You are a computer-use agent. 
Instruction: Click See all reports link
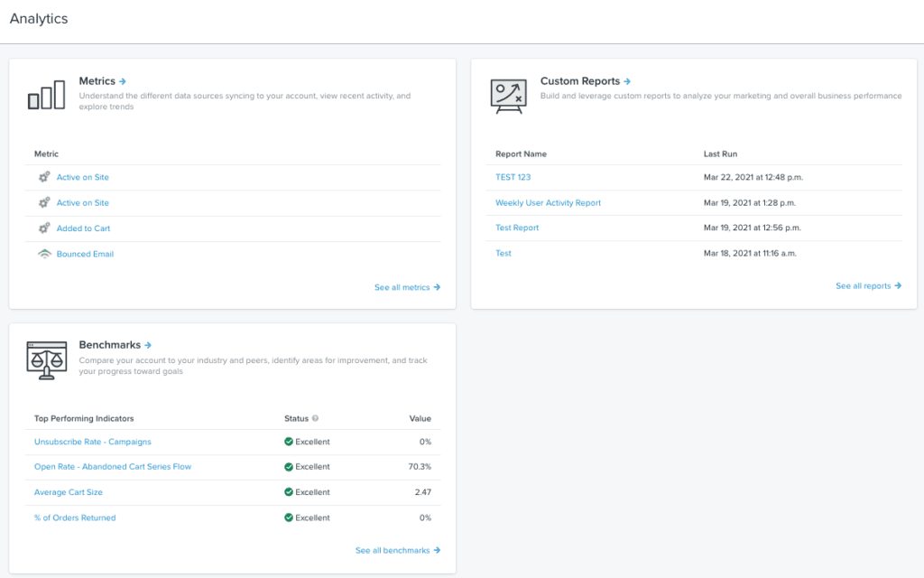pyautogui.click(x=869, y=285)
